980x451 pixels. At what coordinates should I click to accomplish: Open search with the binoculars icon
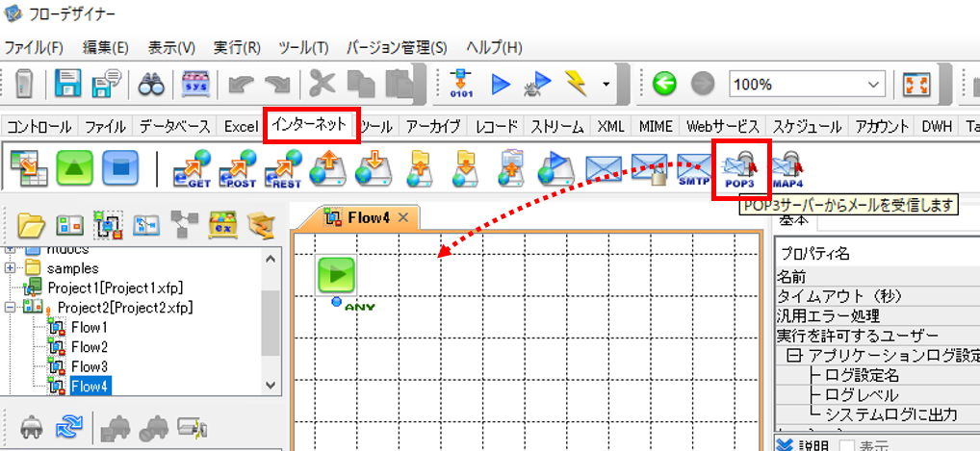(151, 84)
